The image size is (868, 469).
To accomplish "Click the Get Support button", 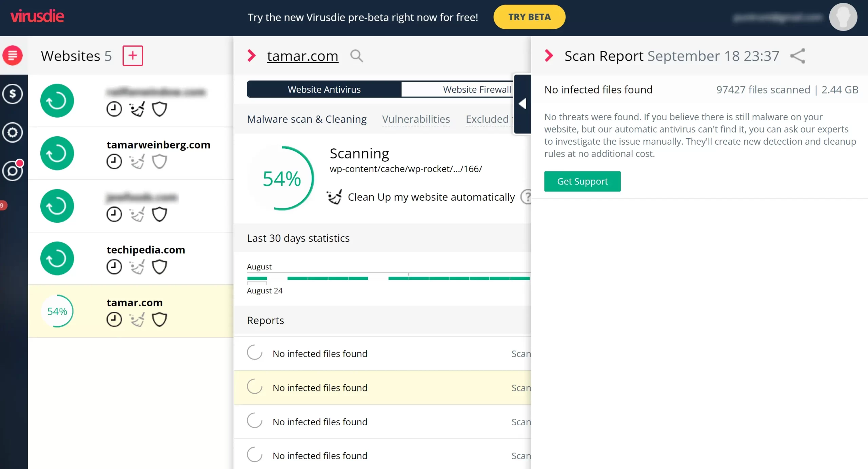I will [x=582, y=181].
